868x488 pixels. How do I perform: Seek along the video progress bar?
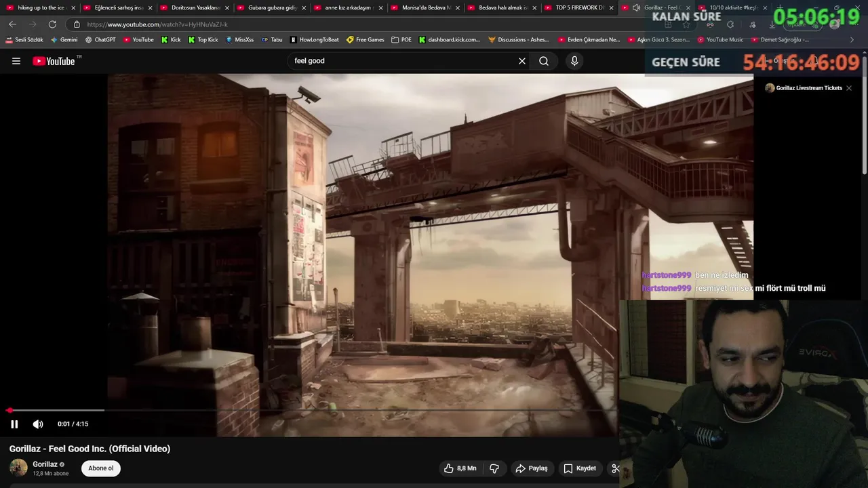312,410
